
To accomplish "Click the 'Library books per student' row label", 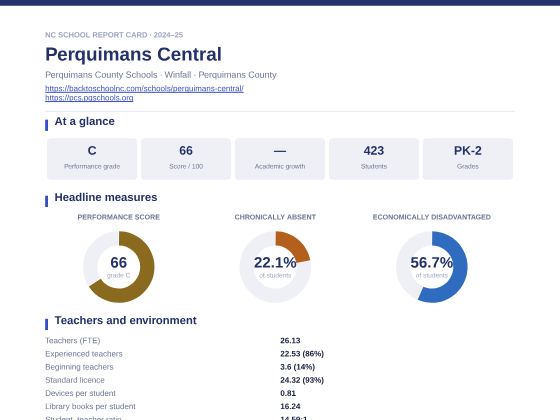I will tap(90, 407).
